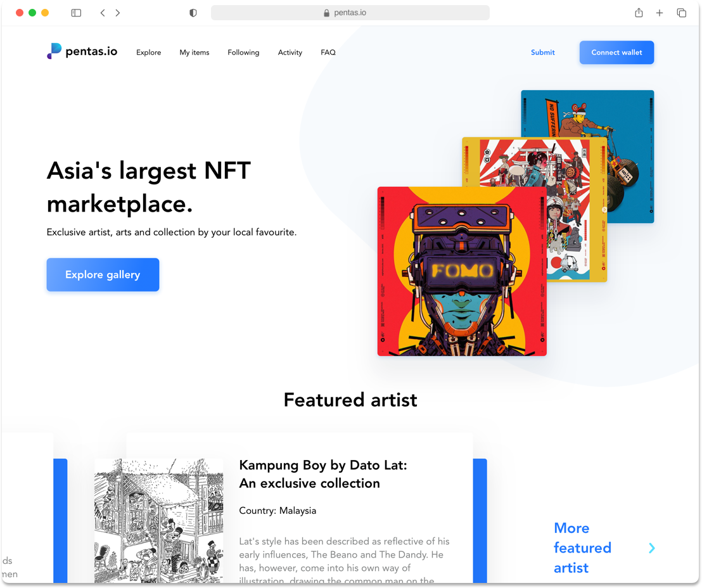Go forward with the browser forward arrow
Screen dimensions: 702x588
point(118,13)
